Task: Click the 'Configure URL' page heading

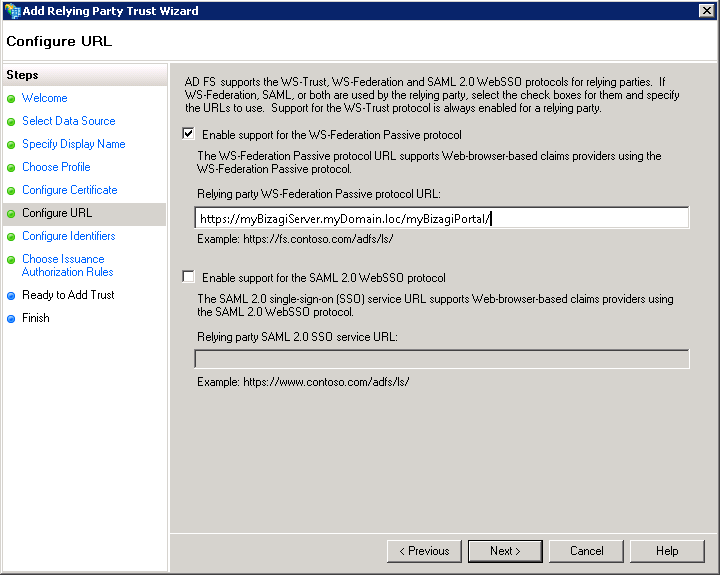Action: 59,41
